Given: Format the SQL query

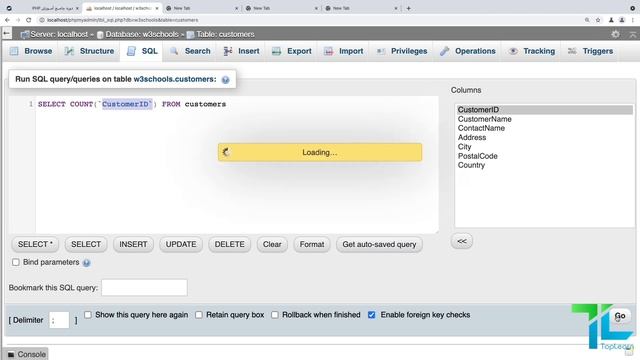Looking at the screenshot, I should coord(312,244).
